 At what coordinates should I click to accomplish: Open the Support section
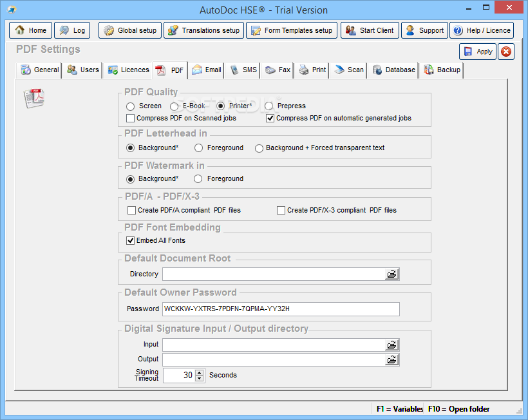424,30
